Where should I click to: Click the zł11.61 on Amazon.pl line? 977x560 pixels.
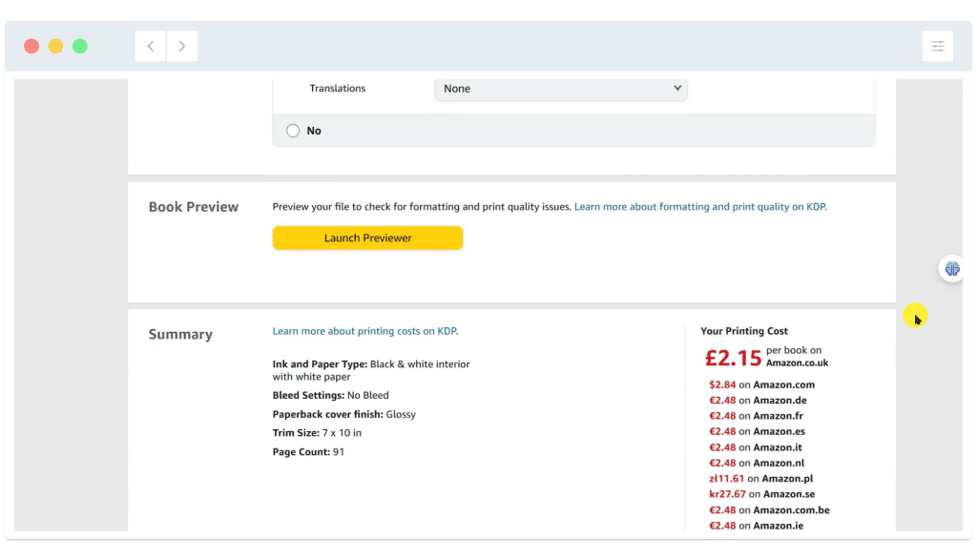(x=760, y=478)
